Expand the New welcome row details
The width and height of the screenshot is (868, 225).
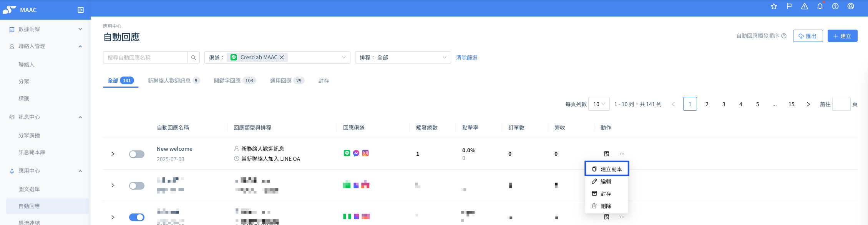point(113,154)
